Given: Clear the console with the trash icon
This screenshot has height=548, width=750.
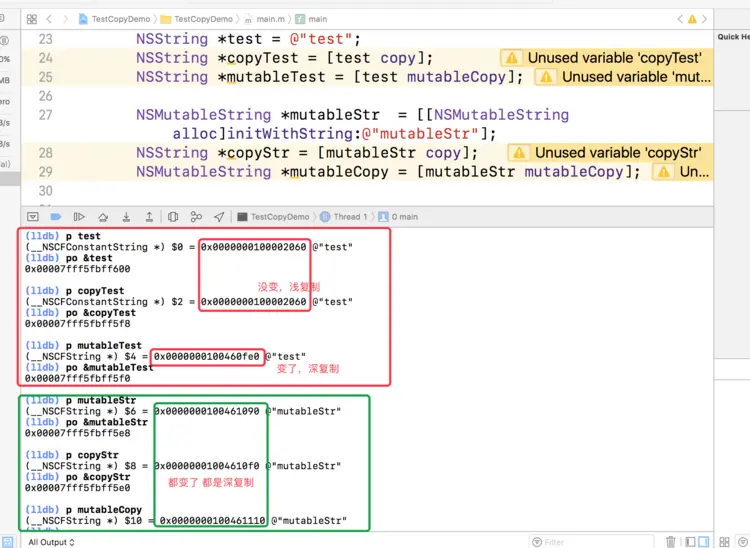Looking at the screenshot, I should tap(671, 542).
